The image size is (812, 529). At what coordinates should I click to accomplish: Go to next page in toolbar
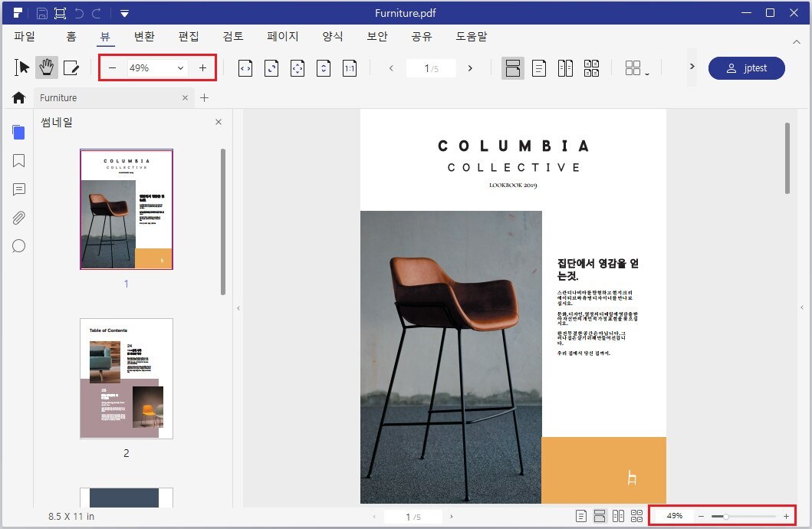coord(470,67)
